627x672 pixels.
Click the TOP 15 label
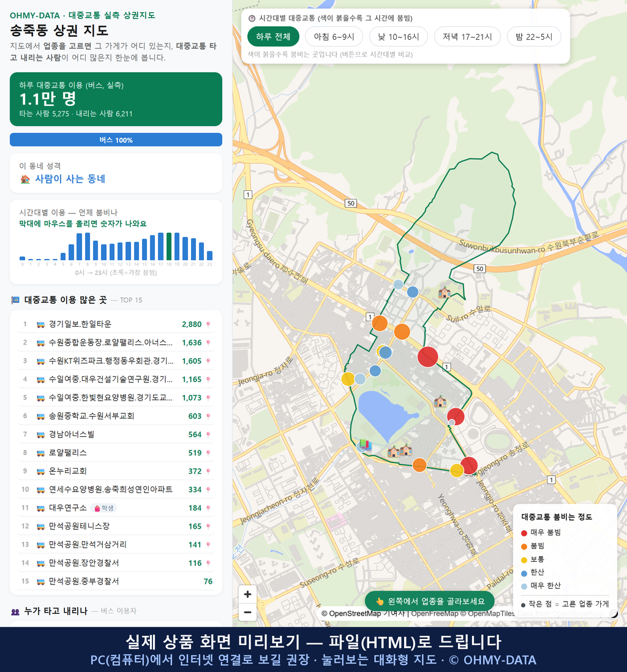[x=131, y=300]
